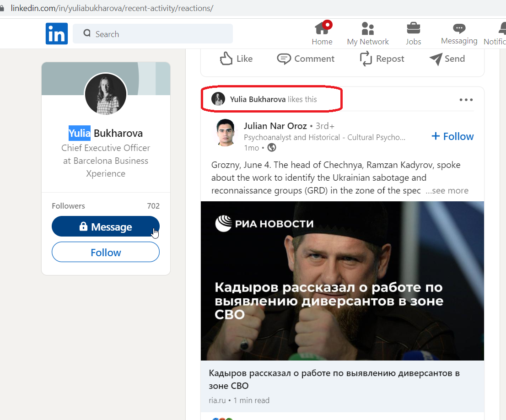The width and height of the screenshot is (506, 420).
Task: Click the Yulia Bukharova name in the sidebar
Action: tap(106, 133)
